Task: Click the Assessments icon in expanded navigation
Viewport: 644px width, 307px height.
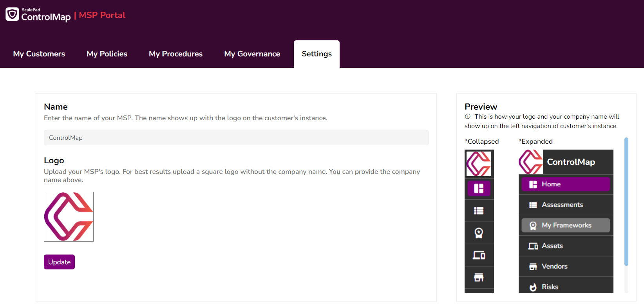Action: pos(533,205)
